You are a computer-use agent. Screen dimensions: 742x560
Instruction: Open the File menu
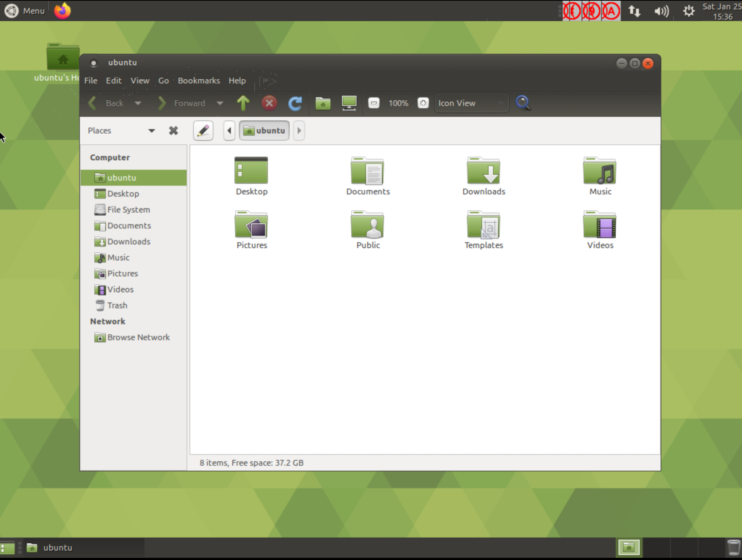coord(91,80)
